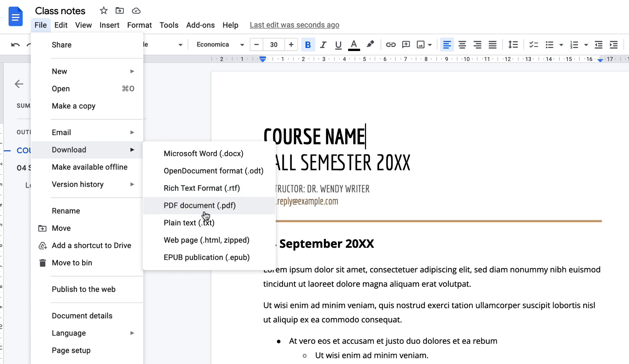
Task: Click the Move folder icon entry
Action: point(87,228)
